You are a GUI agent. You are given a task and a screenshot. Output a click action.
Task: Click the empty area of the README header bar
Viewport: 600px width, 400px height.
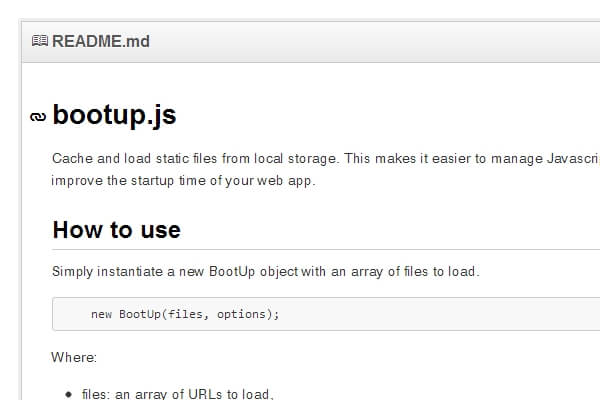coord(380,42)
